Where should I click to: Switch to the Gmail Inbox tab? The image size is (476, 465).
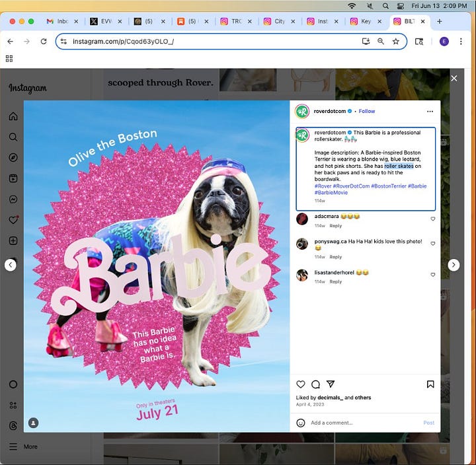point(62,21)
